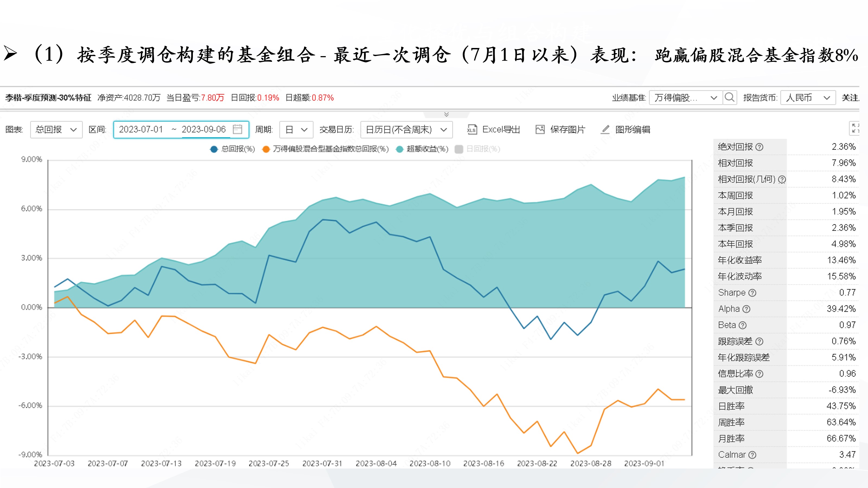Screen dimensions: 868x488
Task: Expand the collapsed header panel chevron
Action: tap(446, 114)
